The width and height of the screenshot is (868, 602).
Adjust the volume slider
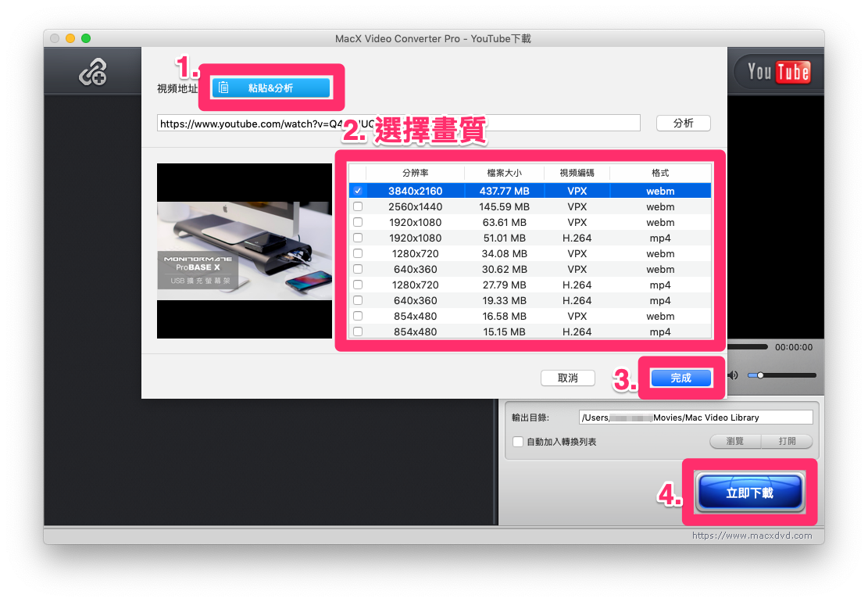coord(781,375)
